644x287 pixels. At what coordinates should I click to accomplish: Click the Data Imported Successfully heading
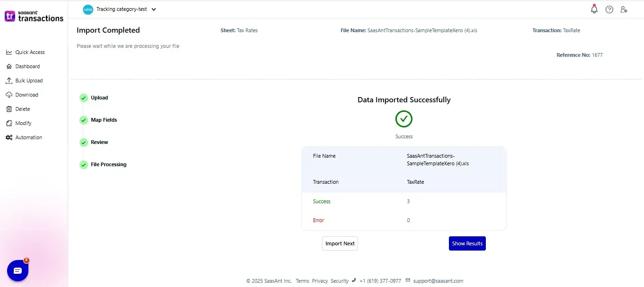(x=404, y=100)
